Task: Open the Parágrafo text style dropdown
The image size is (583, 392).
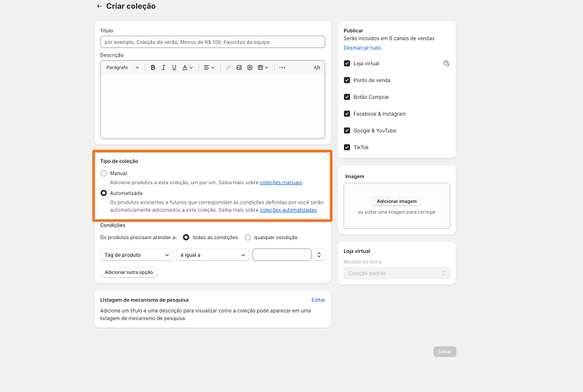Action: tap(122, 68)
